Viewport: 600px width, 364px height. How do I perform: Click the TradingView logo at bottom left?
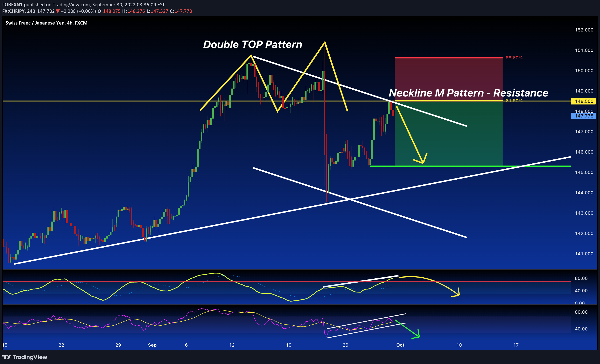[25, 357]
